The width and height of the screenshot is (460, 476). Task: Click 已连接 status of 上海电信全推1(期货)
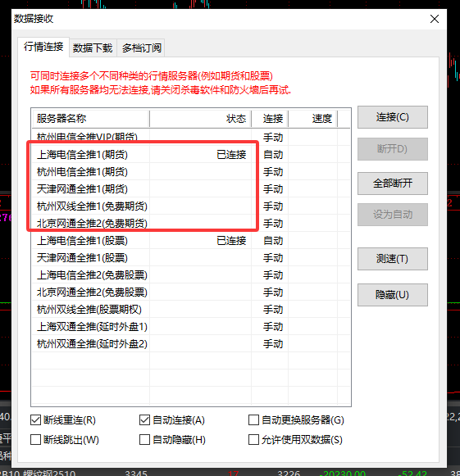[x=231, y=155]
